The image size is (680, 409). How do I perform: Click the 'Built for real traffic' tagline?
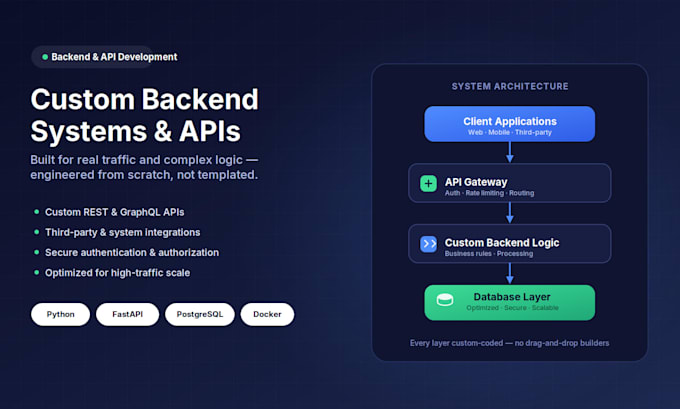click(144, 167)
